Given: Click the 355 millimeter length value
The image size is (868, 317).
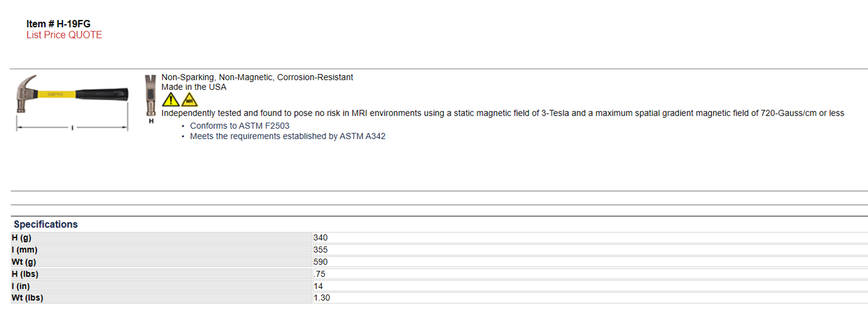Looking at the screenshot, I should pos(320,250).
